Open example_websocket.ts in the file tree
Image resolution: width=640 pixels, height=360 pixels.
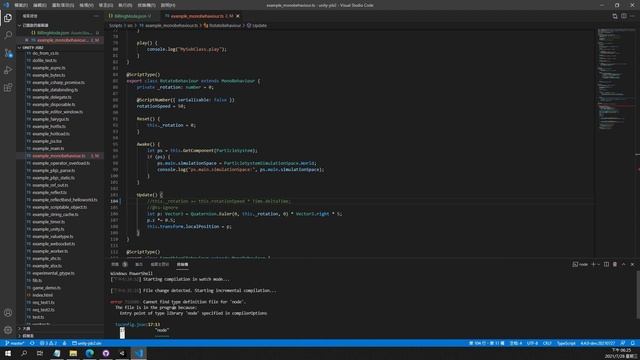click(53, 244)
